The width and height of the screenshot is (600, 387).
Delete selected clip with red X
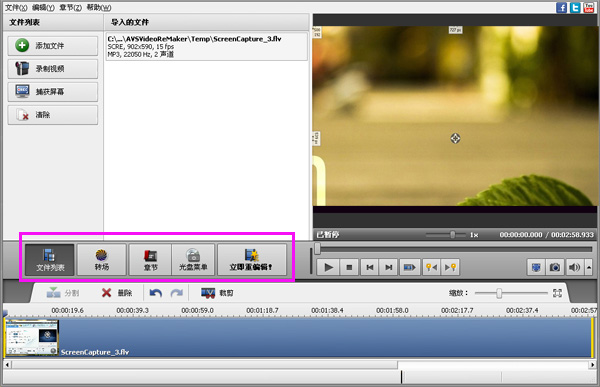tap(117, 293)
